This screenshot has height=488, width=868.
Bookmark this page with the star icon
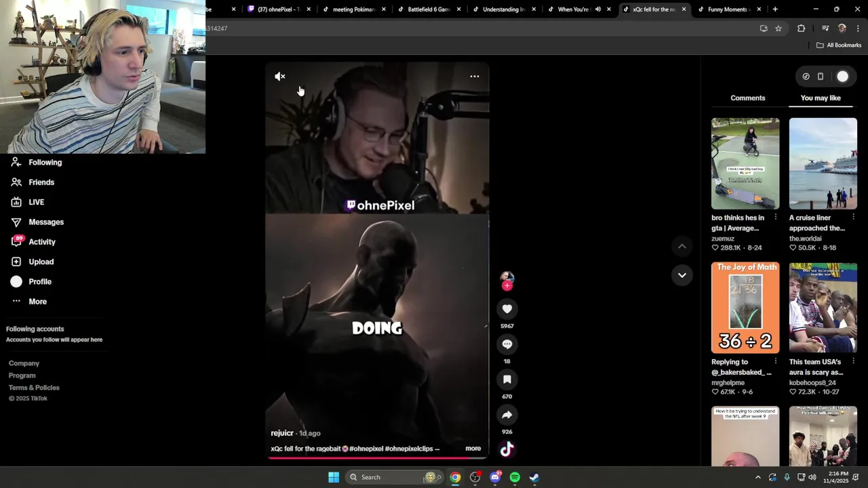[x=778, y=28]
